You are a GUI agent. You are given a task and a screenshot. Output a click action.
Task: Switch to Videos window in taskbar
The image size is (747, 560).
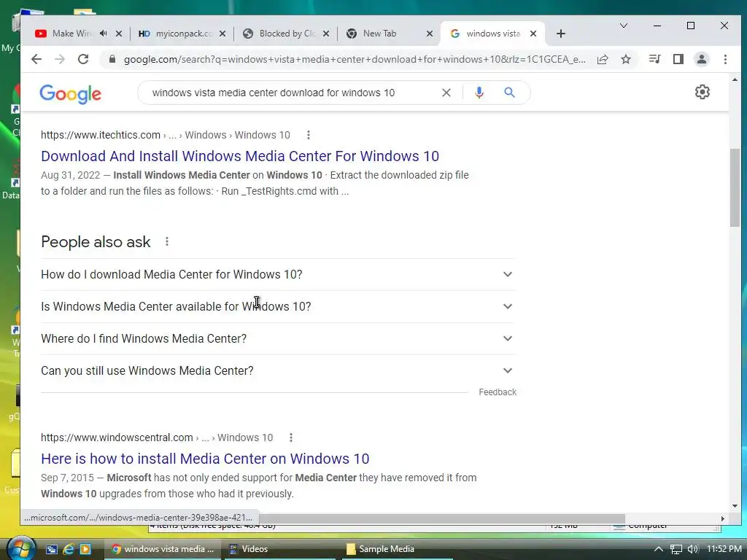280,549
